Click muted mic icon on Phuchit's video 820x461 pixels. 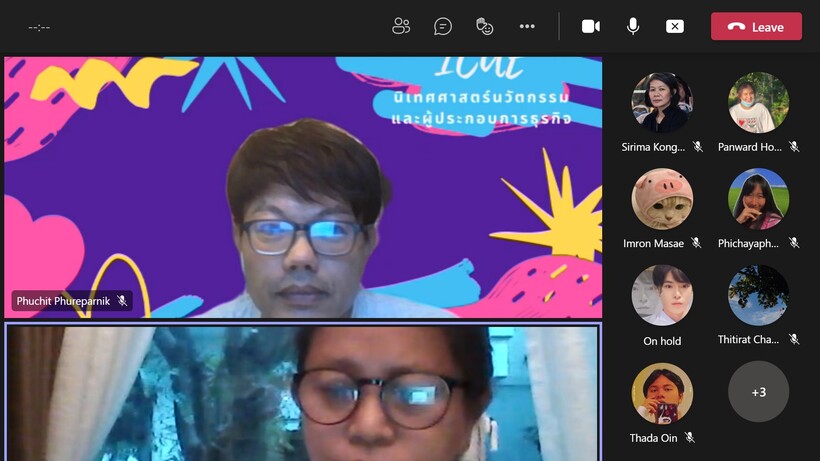(x=122, y=301)
